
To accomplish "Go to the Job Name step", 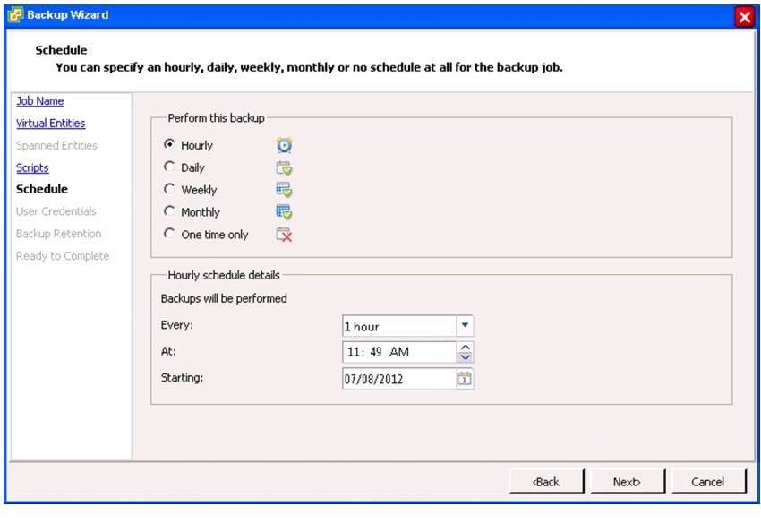I will [39, 101].
